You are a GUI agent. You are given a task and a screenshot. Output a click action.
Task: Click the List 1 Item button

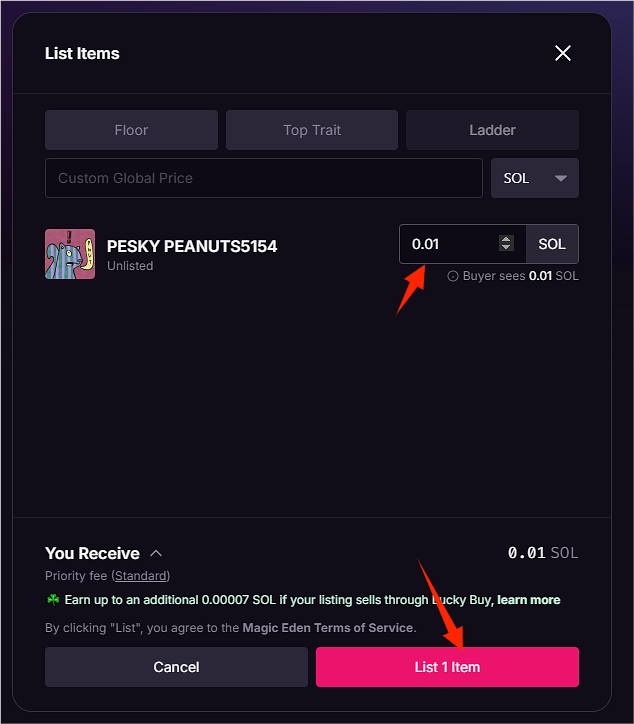[447, 667]
